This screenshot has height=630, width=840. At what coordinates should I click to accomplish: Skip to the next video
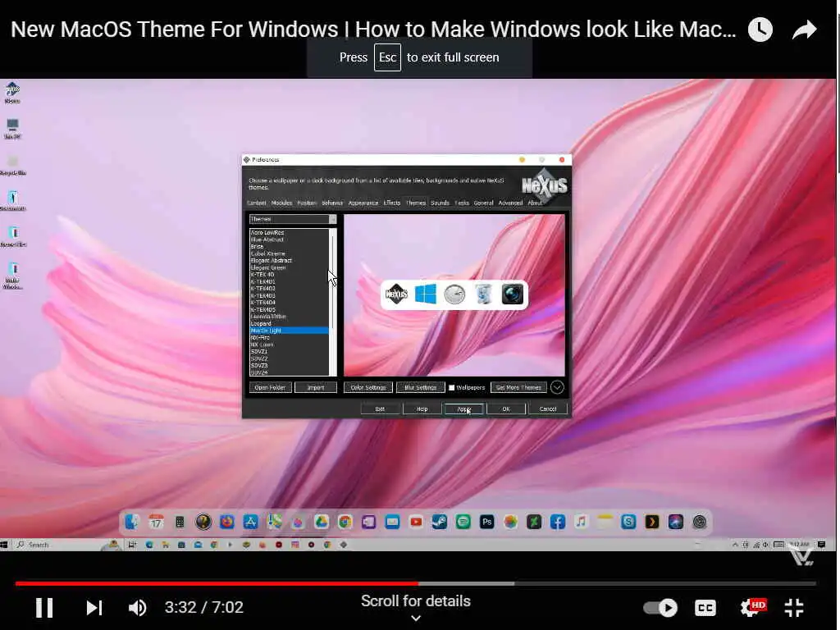[x=94, y=608]
